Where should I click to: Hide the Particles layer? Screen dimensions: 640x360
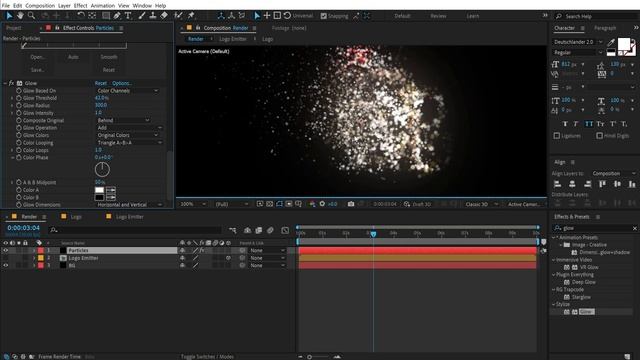tap(5, 250)
